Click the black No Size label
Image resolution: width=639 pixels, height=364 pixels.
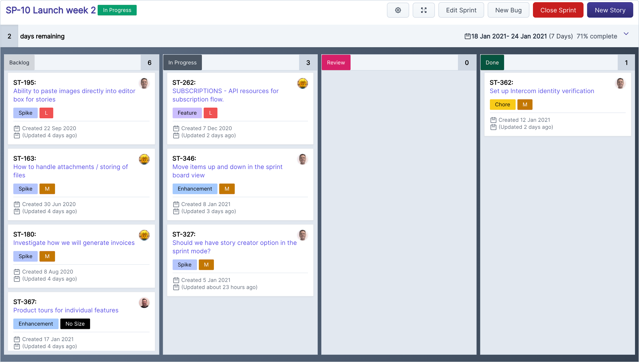tap(75, 324)
